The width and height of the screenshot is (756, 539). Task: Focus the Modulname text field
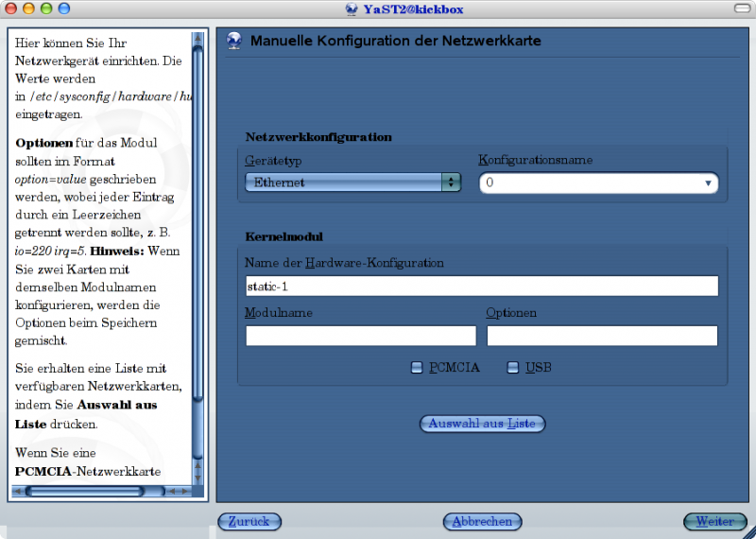point(361,336)
